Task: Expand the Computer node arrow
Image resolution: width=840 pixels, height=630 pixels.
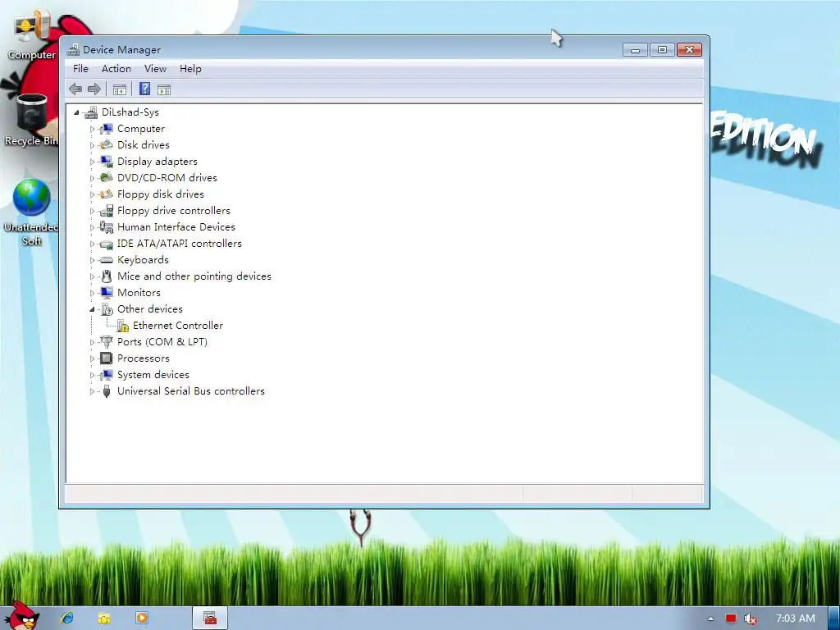Action: tap(92, 129)
